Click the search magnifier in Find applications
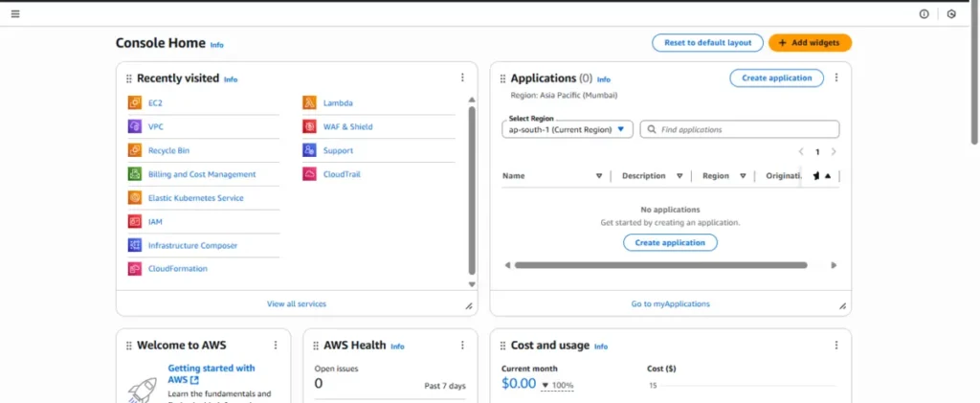Viewport: 980px width, 403px height. click(x=652, y=129)
